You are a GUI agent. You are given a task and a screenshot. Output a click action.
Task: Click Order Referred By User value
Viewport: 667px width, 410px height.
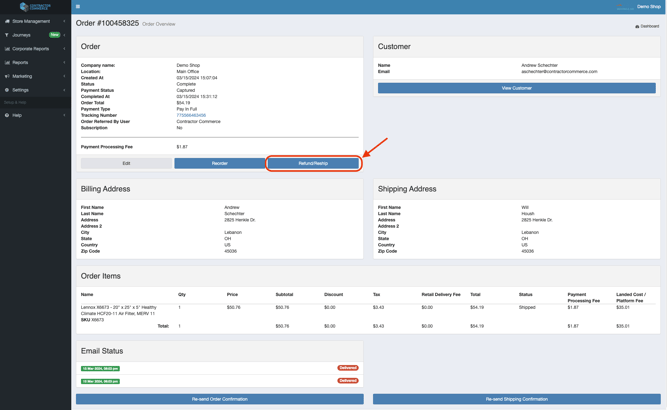198,122
